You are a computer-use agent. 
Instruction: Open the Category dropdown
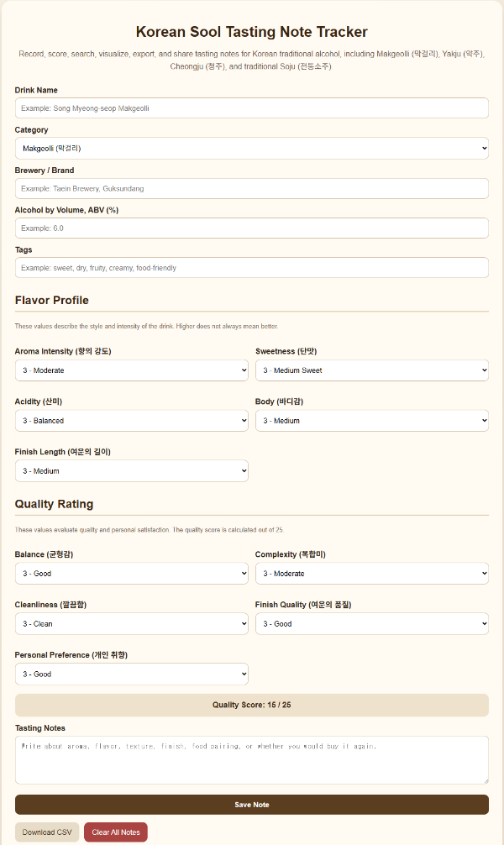coord(252,148)
